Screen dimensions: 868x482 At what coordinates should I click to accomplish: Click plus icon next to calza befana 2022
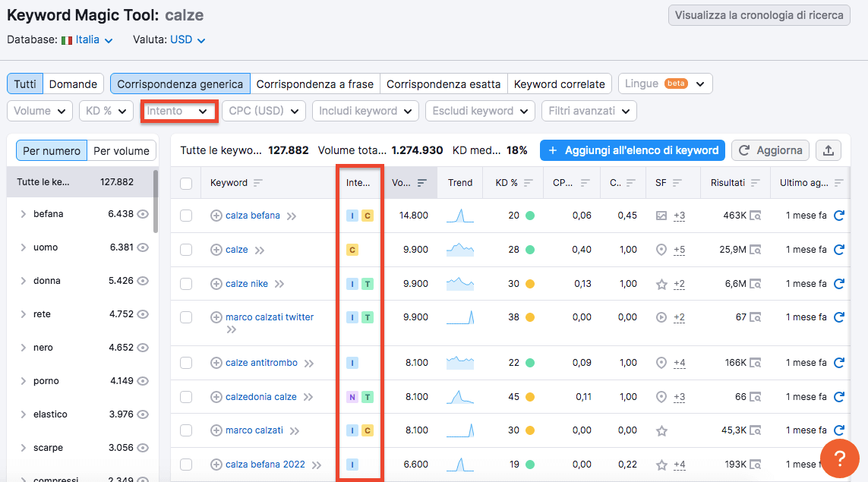(x=216, y=465)
